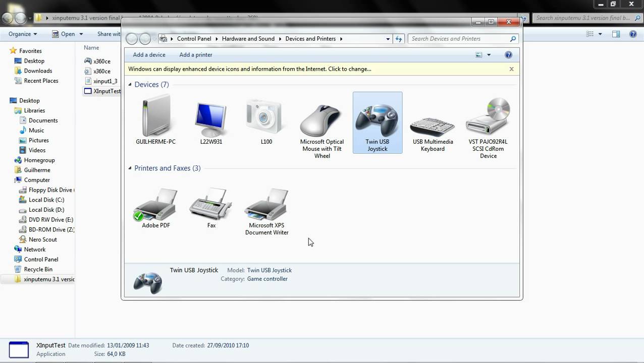Select the Adobe PDF printer

(155, 208)
